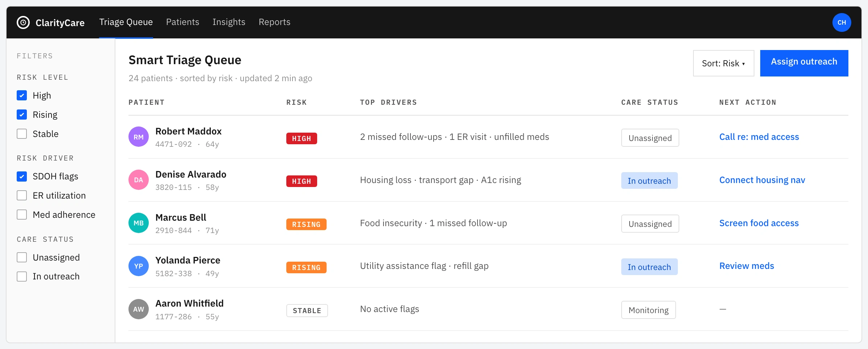Select Marcus Bell's MB avatar
The height and width of the screenshot is (349, 868).
click(x=139, y=223)
